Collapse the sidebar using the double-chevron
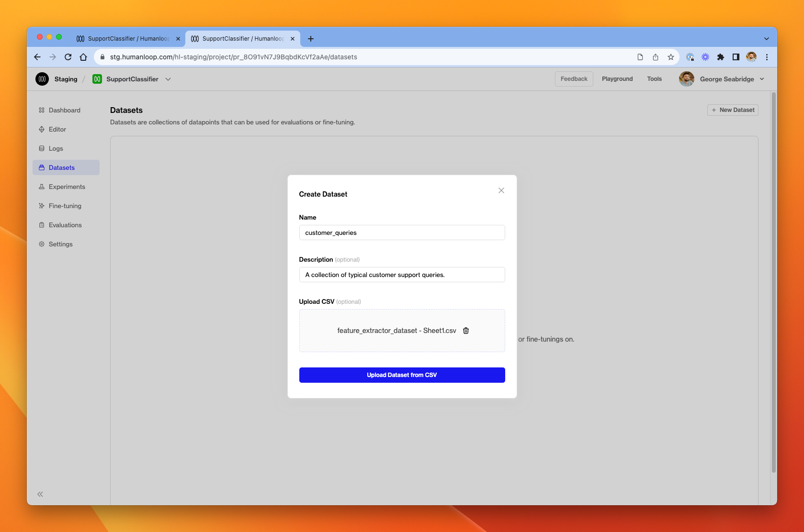The width and height of the screenshot is (804, 532). pyautogui.click(x=40, y=494)
